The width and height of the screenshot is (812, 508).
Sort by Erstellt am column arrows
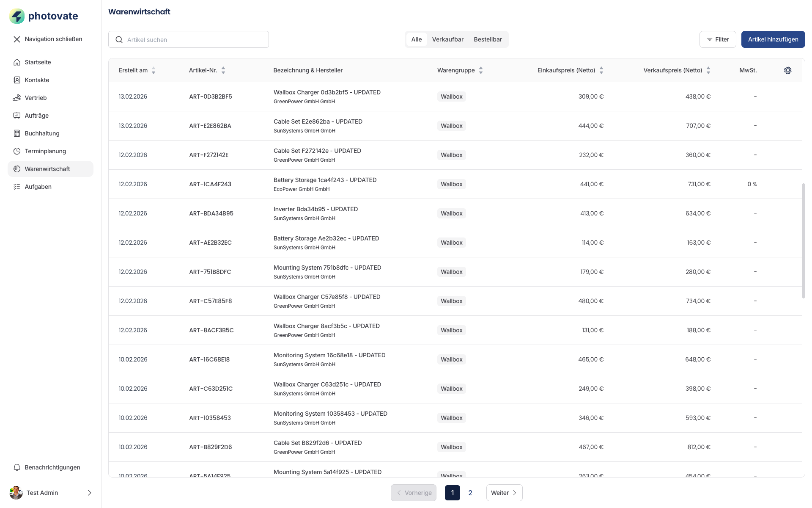click(154, 70)
